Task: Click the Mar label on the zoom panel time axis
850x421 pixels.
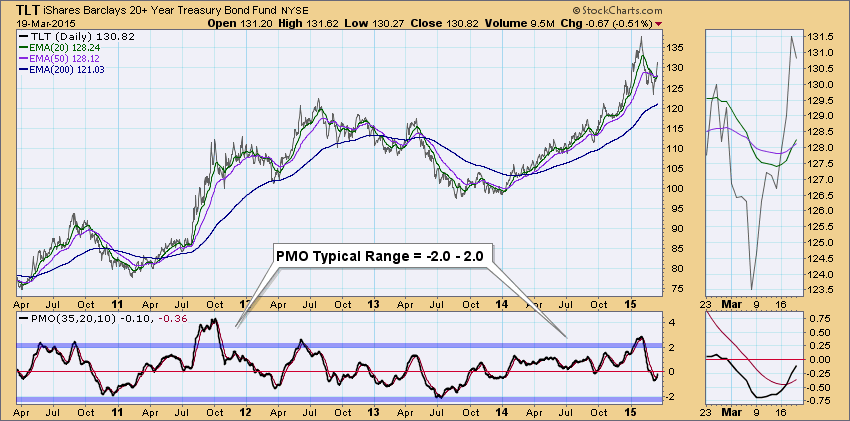Action: pyautogui.click(x=732, y=304)
